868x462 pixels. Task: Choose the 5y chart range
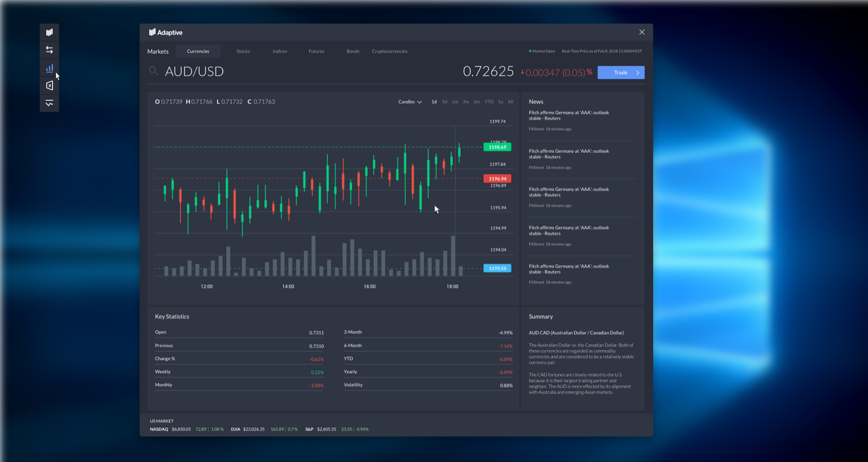[x=501, y=102]
